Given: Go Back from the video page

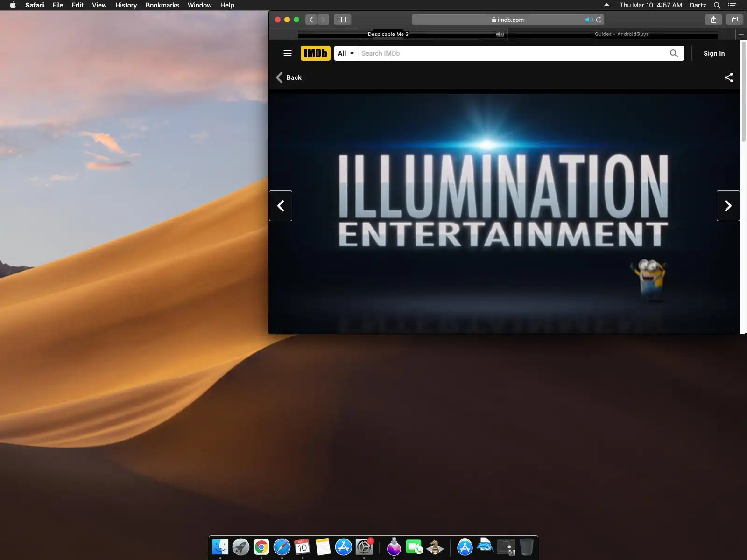Looking at the screenshot, I should 289,77.
